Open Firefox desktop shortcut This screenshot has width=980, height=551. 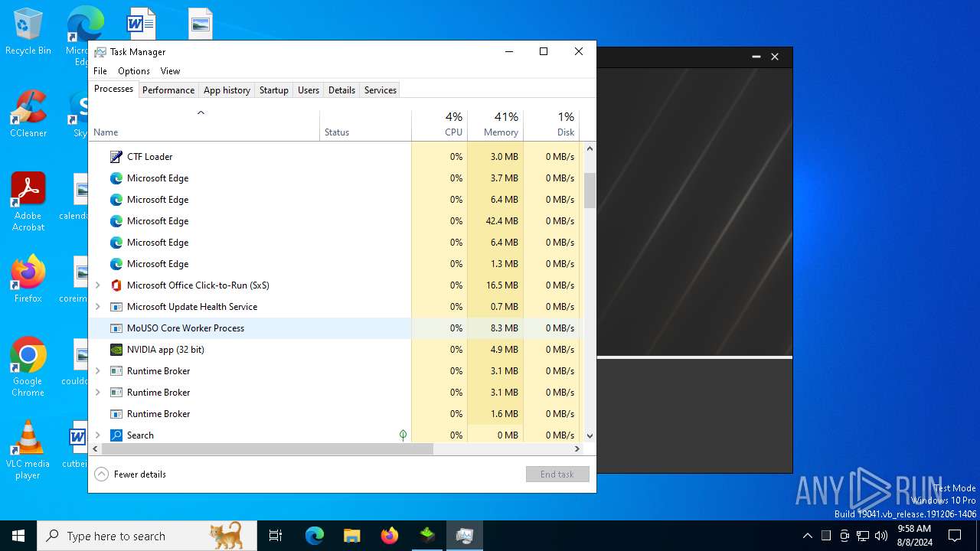coord(28,280)
